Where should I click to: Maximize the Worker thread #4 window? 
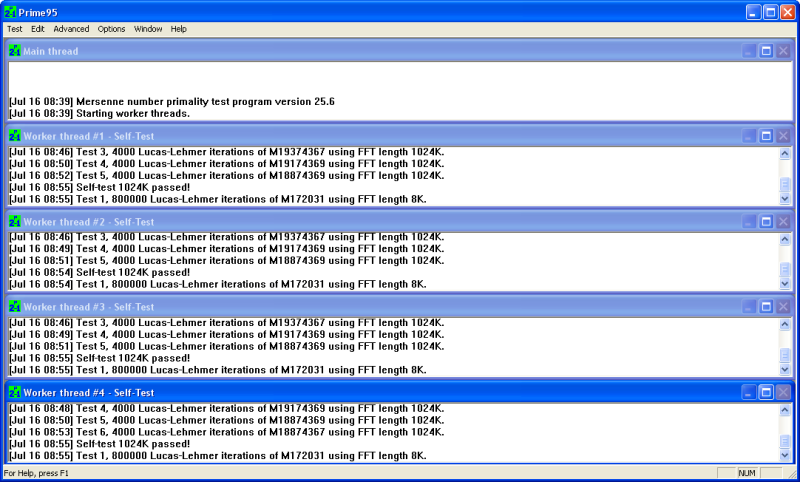point(766,393)
